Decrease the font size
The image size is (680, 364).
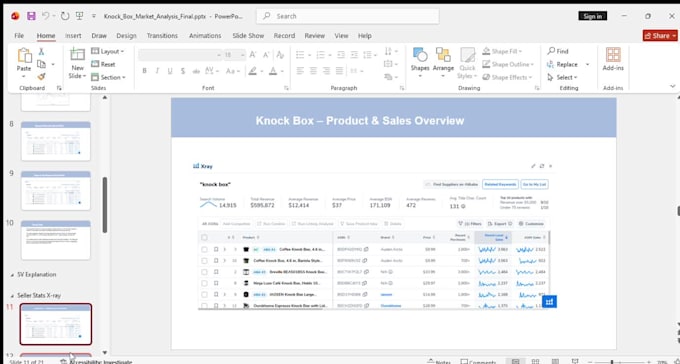[266, 55]
